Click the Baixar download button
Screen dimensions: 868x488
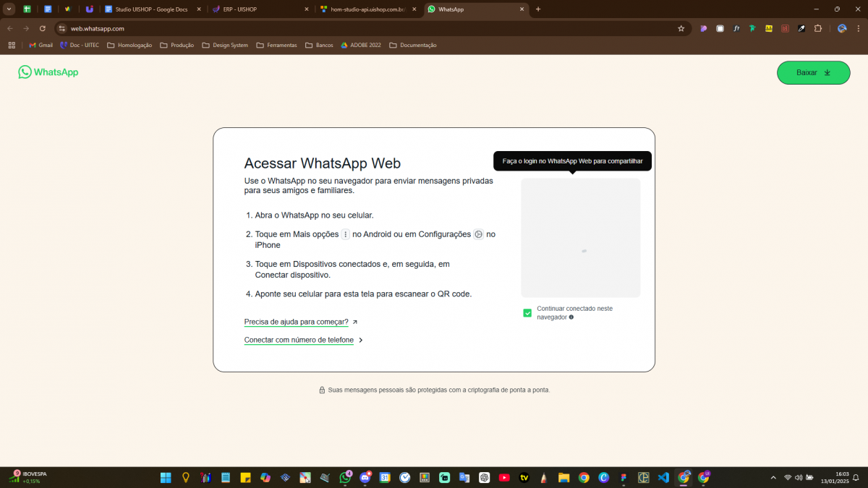coord(813,73)
